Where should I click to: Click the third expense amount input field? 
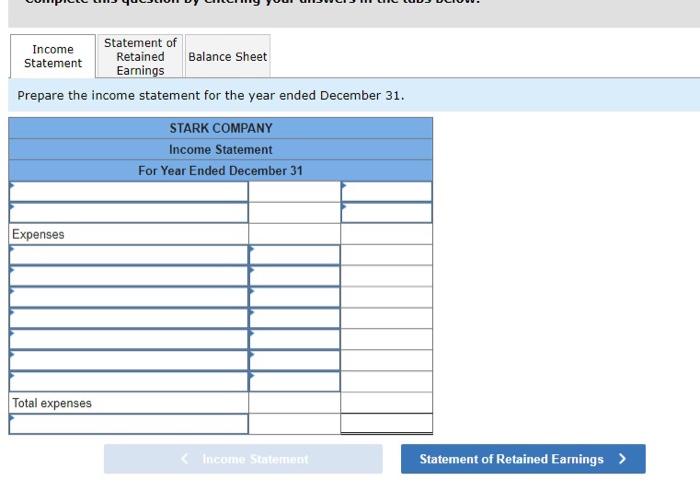click(x=295, y=297)
